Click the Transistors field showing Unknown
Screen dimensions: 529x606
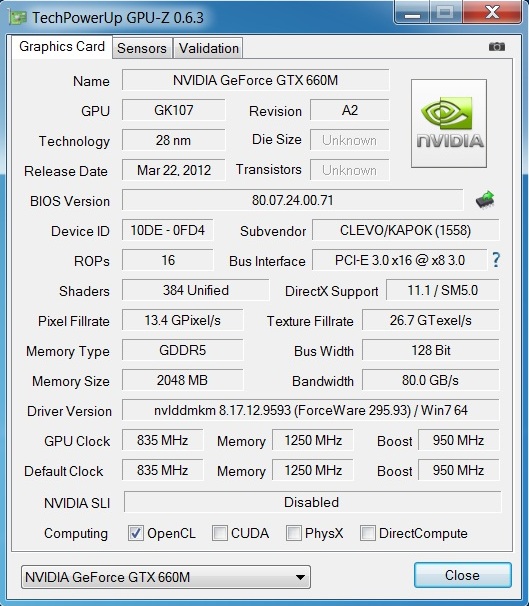pos(349,170)
